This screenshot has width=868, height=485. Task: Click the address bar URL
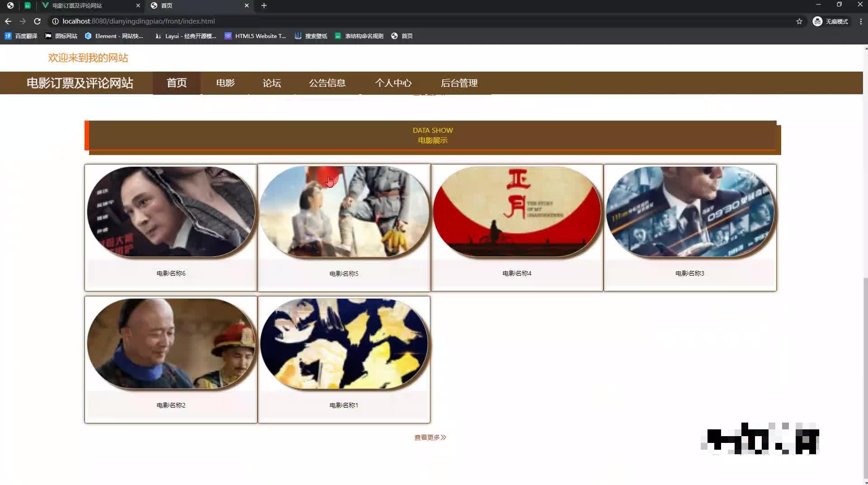pos(139,21)
